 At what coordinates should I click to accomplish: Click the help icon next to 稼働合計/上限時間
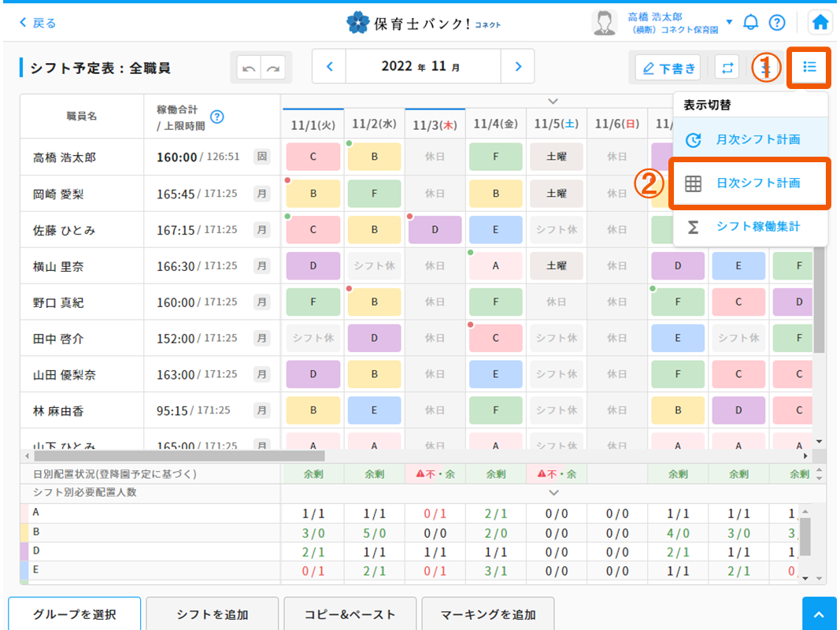pyautogui.click(x=217, y=117)
